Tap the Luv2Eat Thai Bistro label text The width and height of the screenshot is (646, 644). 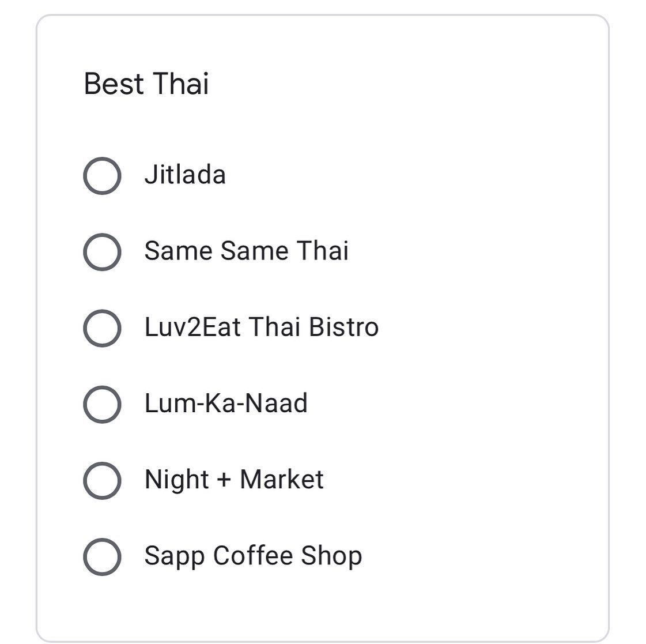pos(261,327)
